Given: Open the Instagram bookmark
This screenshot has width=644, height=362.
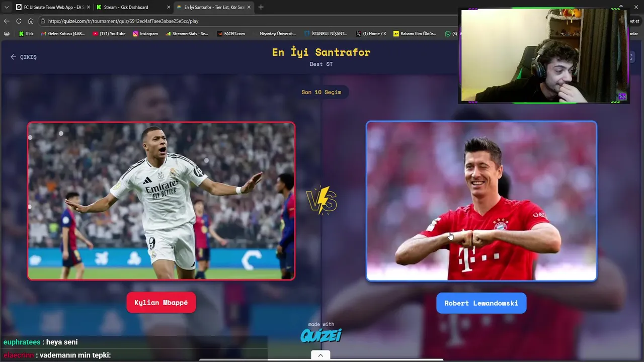Looking at the screenshot, I should tap(145, 34).
